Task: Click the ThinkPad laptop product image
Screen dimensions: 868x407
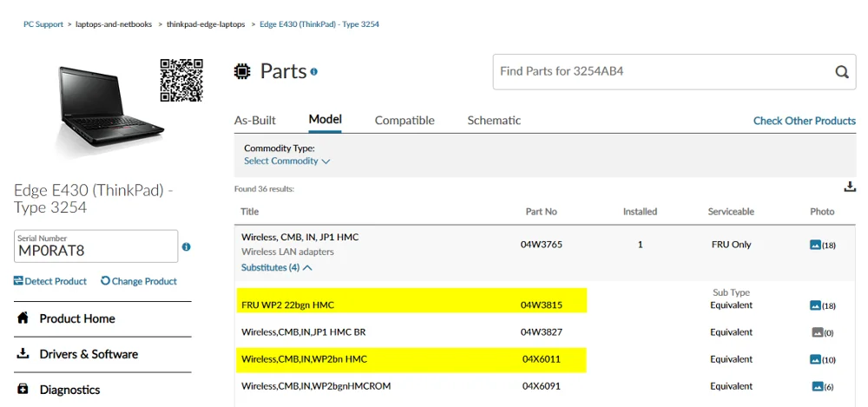Action: pyautogui.click(x=111, y=106)
